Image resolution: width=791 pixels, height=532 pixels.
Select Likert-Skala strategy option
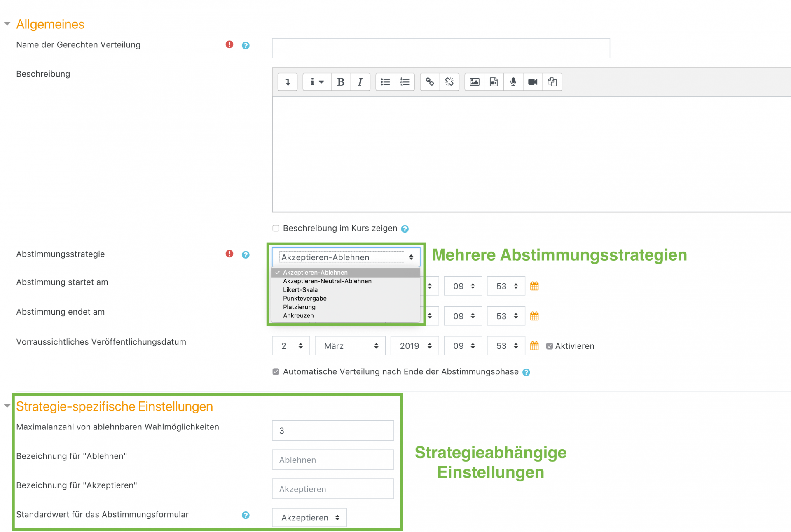click(x=300, y=290)
